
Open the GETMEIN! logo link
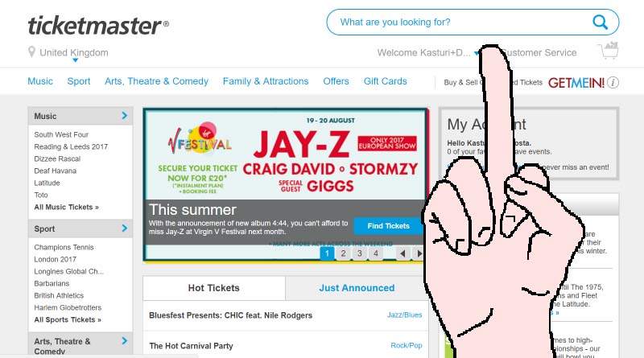(576, 83)
